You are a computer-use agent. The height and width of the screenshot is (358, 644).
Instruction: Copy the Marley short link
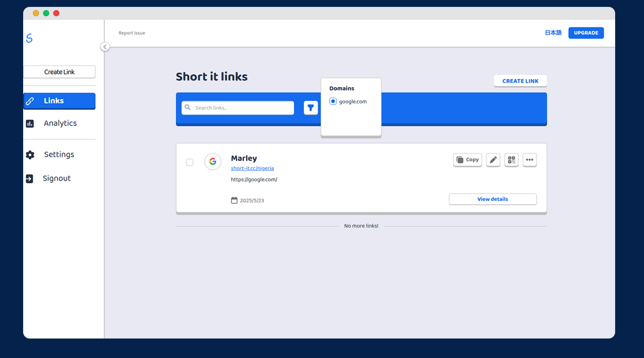(x=467, y=160)
